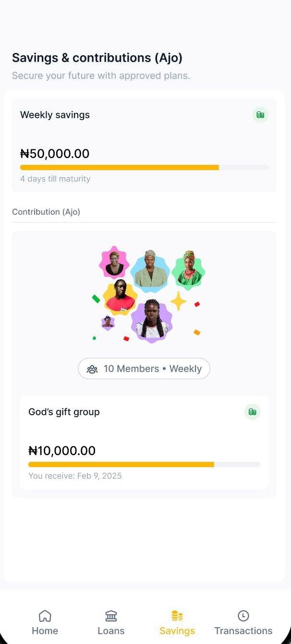Click the Weekly savings progress bar
This screenshot has height=644, width=291.
click(x=144, y=167)
